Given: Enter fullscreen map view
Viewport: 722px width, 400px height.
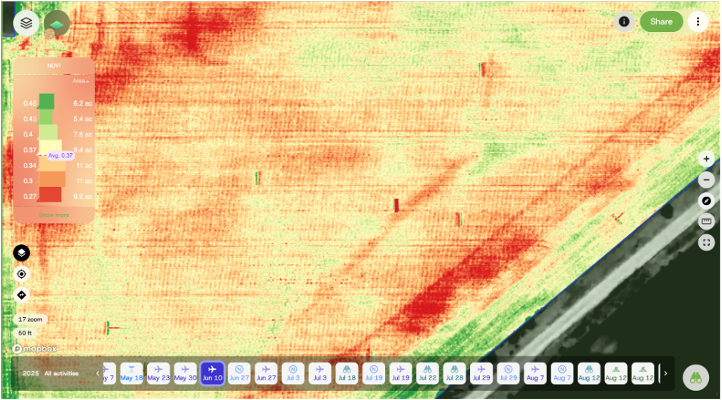Looking at the screenshot, I should (x=706, y=242).
